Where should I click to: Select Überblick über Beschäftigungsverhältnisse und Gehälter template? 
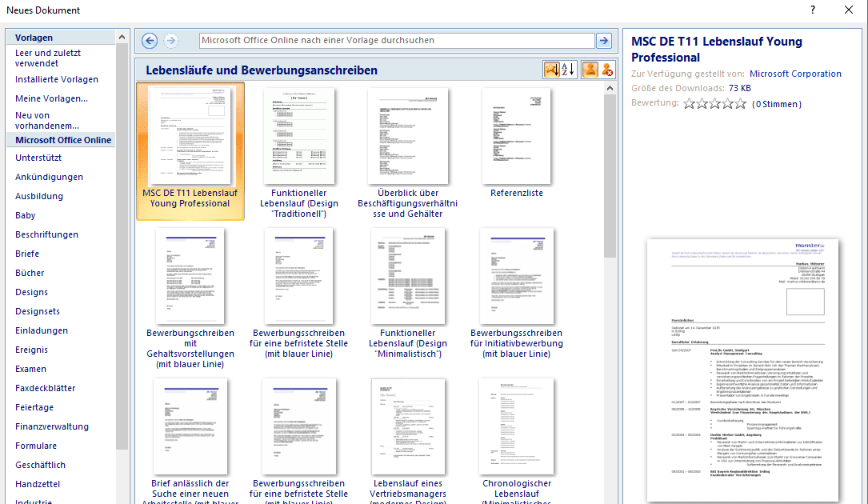pyautogui.click(x=408, y=151)
